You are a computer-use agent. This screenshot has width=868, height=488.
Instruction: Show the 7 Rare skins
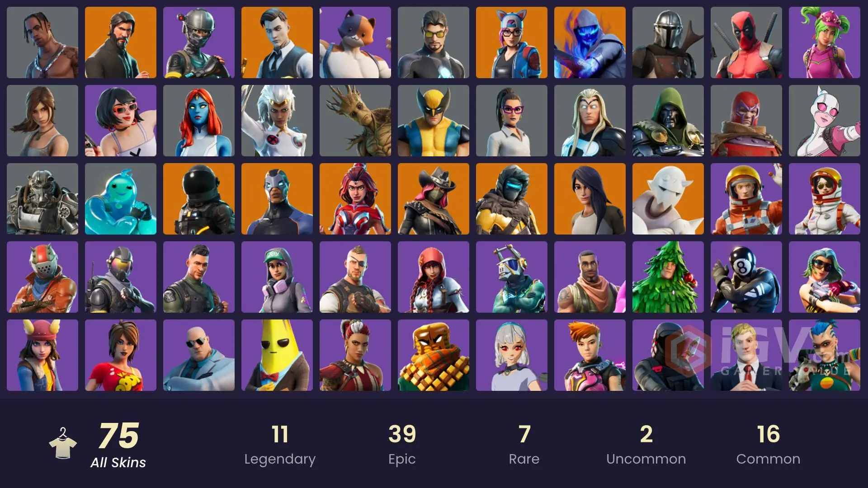[x=524, y=445]
